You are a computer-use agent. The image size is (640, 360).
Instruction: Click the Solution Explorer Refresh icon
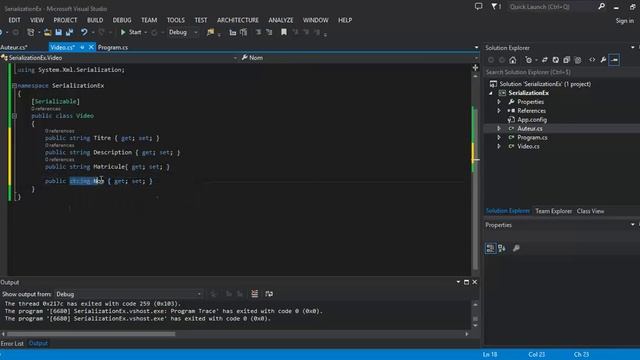click(556, 60)
